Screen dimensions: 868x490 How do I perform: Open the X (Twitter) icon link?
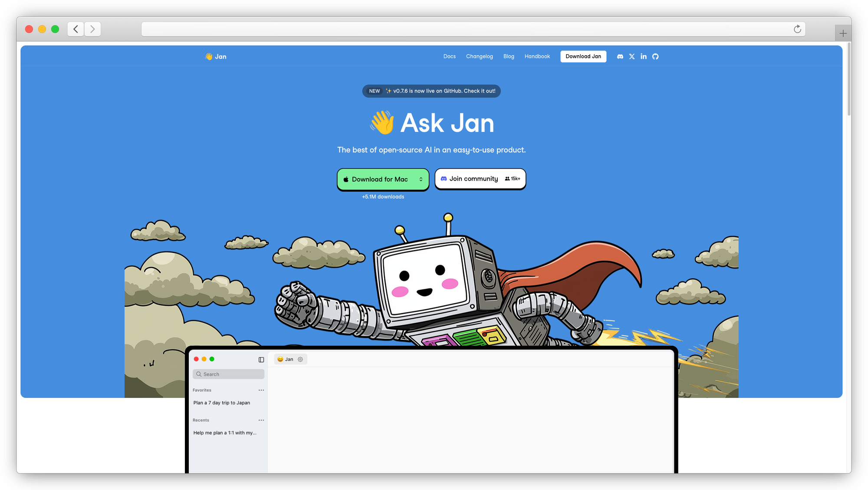632,56
